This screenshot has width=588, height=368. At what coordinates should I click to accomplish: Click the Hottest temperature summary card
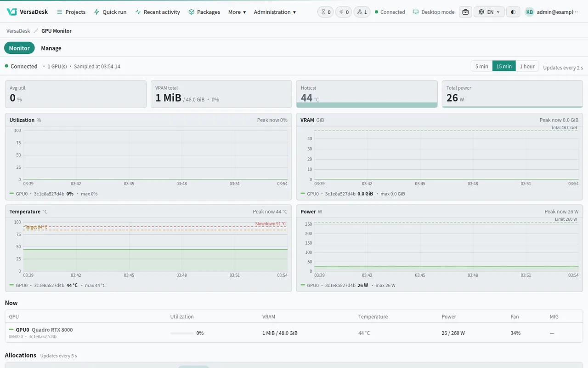[367, 94]
